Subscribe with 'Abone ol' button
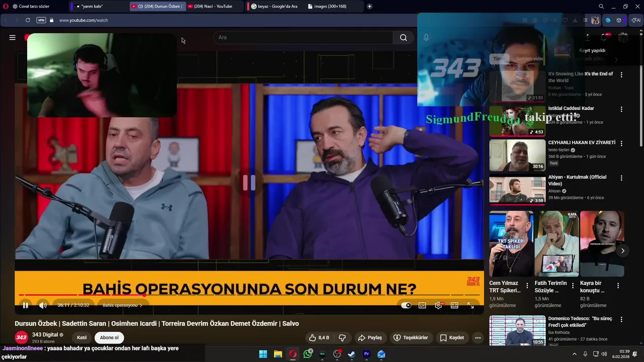The height and width of the screenshot is (362, 644). pyautogui.click(x=109, y=337)
